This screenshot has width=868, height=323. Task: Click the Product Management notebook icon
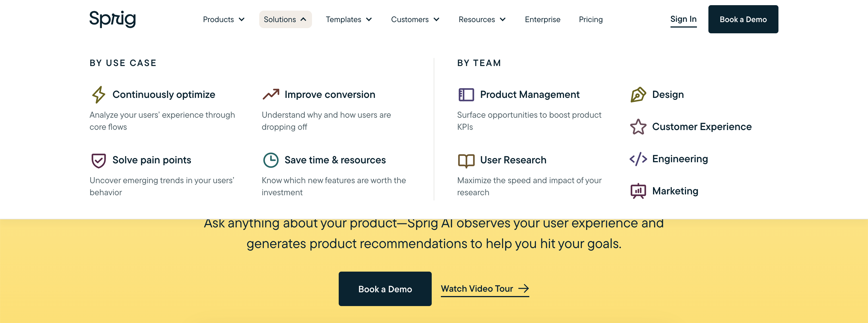466,94
